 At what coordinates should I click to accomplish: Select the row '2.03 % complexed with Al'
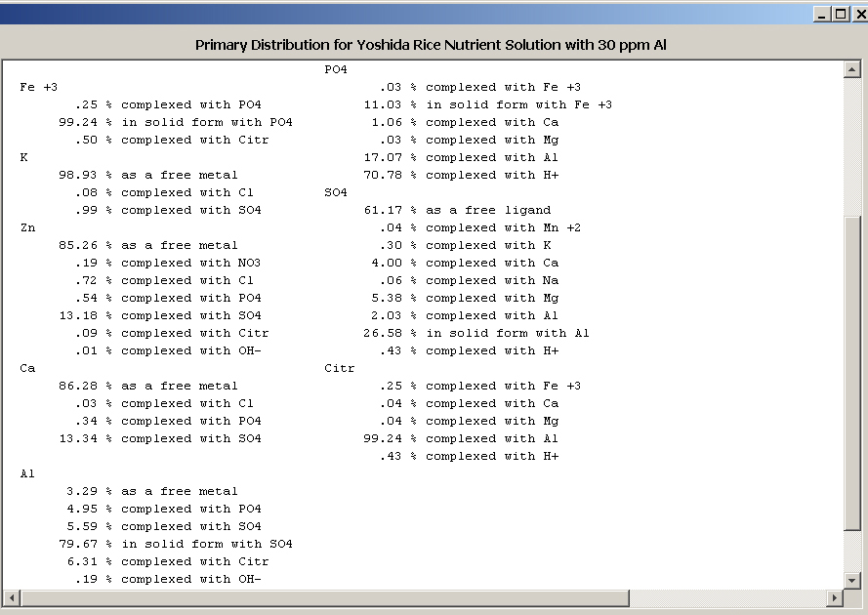pos(465,315)
